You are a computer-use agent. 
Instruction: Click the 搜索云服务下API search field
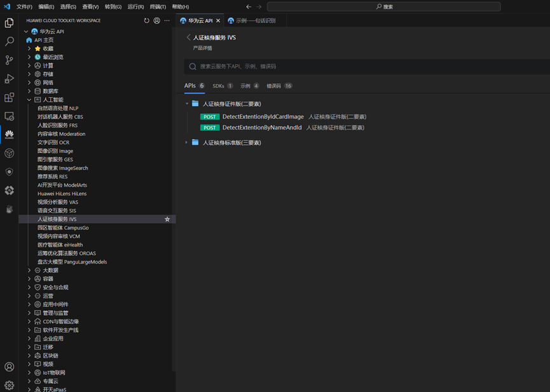[x=366, y=67]
